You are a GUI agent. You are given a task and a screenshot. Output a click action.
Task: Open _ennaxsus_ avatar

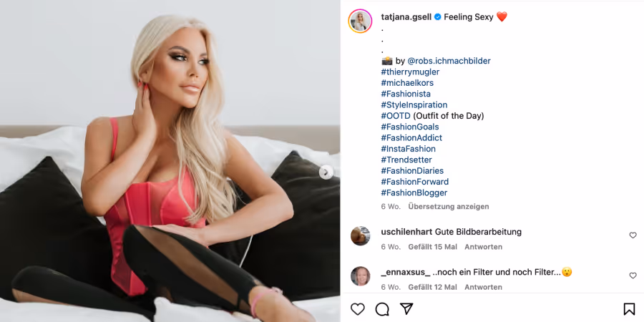pos(360,276)
